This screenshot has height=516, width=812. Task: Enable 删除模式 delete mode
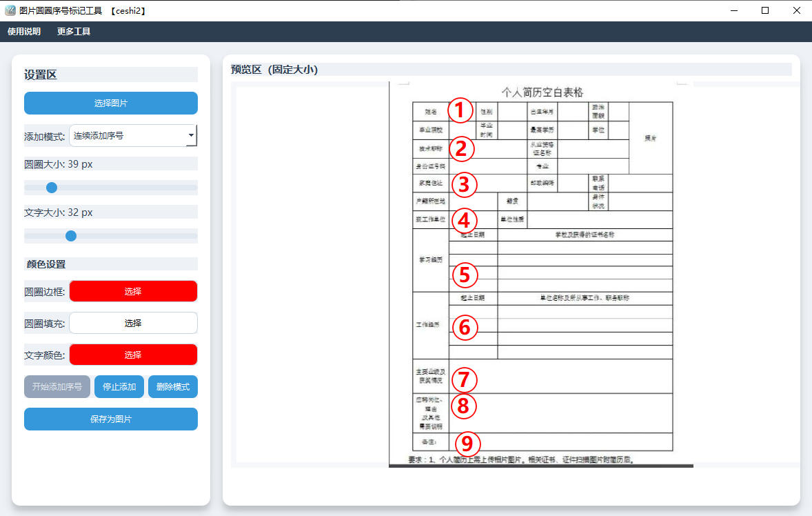(172, 386)
